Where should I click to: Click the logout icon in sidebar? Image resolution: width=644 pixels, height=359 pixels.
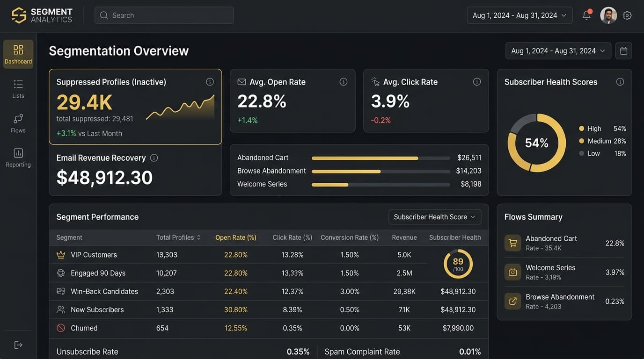pyautogui.click(x=18, y=345)
